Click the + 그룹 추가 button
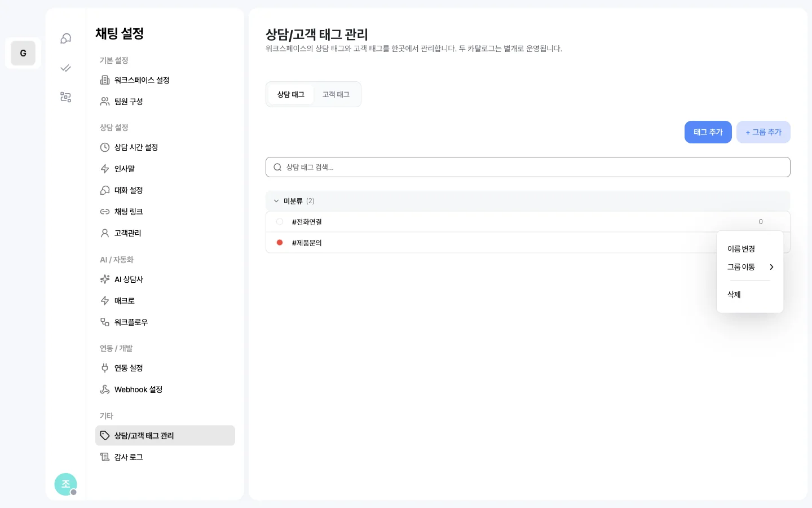812x508 pixels. click(x=764, y=132)
